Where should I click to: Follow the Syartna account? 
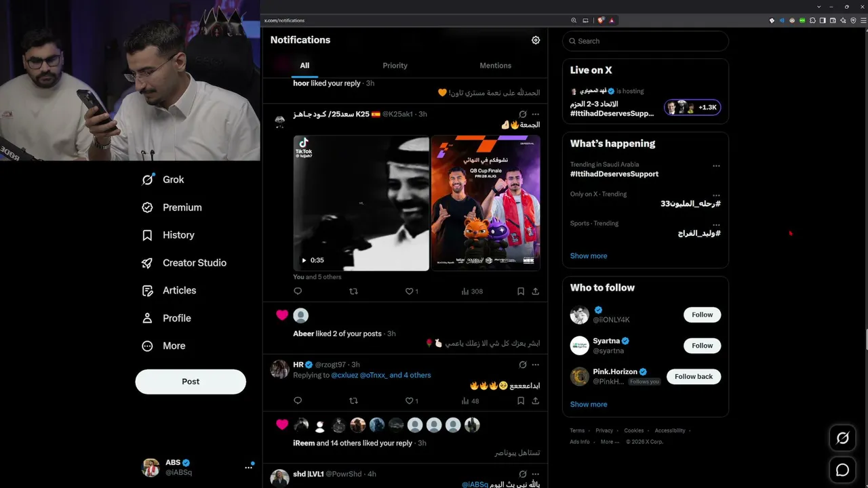coord(702,346)
